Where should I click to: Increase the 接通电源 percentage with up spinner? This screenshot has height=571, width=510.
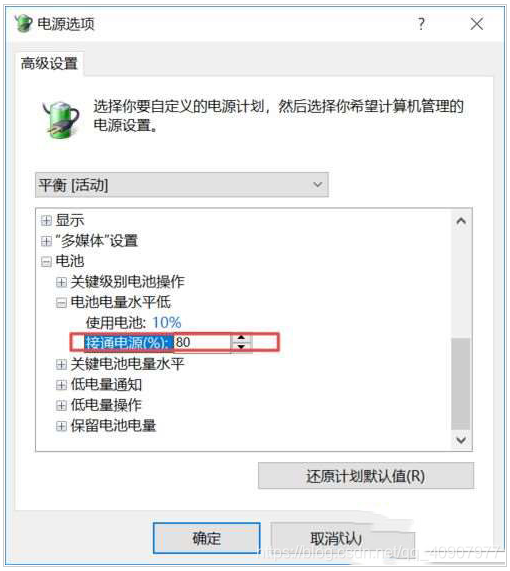241,338
